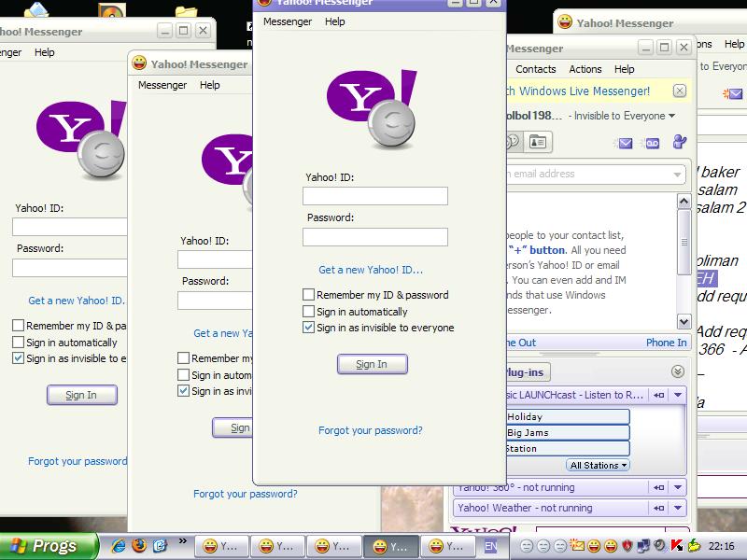The width and height of the screenshot is (747, 560).
Task: Follow Get a new Yahoo! ID link in front window
Action: (371, 270)
